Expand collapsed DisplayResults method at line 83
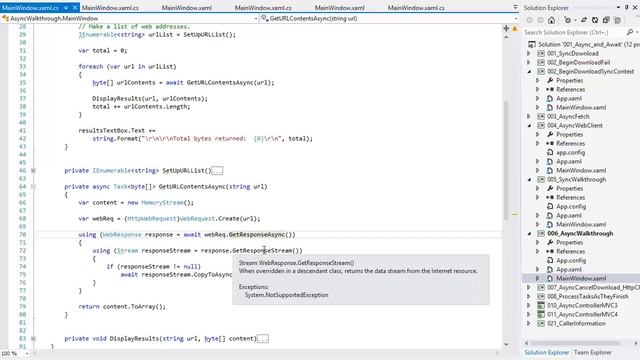Viewport: 640px width, 360px height. point(33,338)
